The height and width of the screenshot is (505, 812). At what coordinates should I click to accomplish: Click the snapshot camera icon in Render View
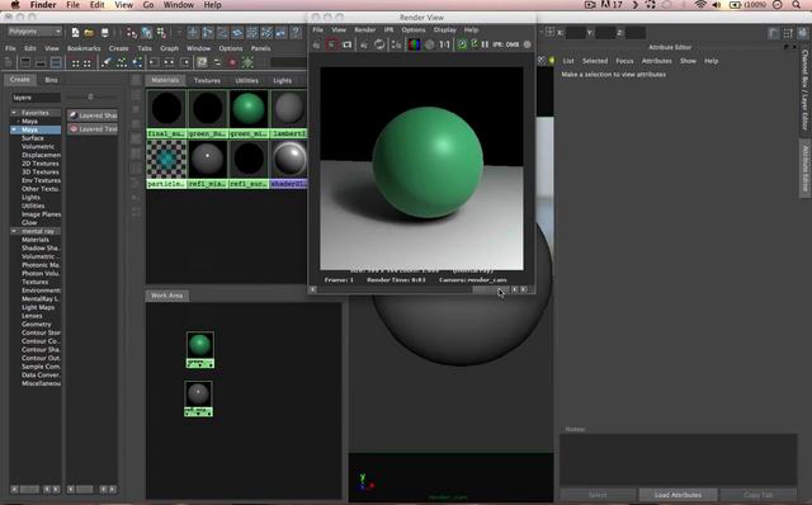point(347,45)
